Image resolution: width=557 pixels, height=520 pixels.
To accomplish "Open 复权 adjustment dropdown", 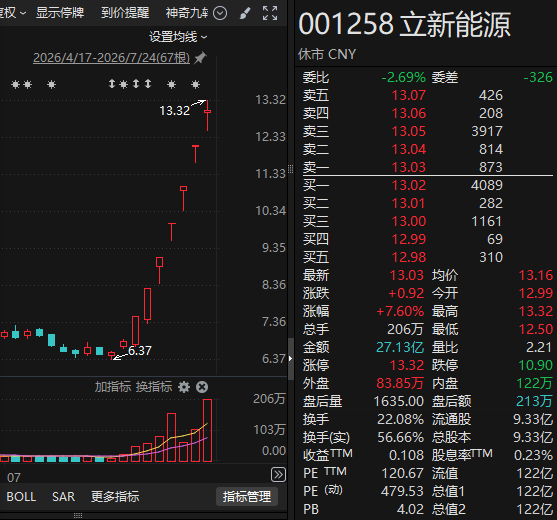I will tap(13, 13).
